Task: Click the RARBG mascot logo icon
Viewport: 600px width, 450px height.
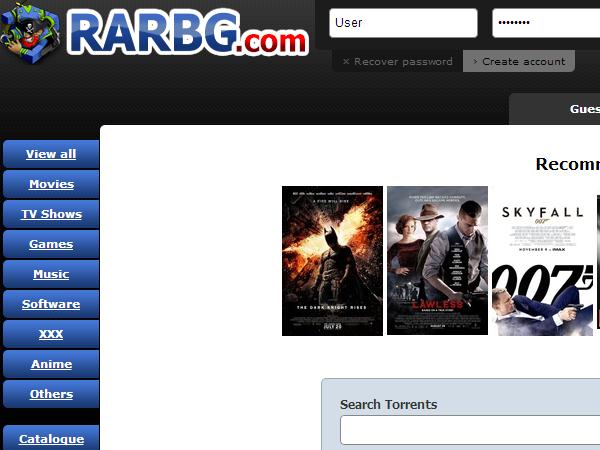Action: click(31, 32)
